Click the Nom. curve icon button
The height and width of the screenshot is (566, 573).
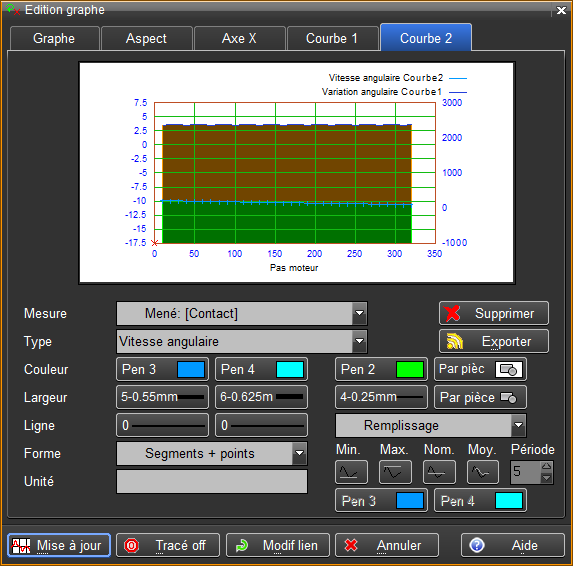tap(439, 472)
